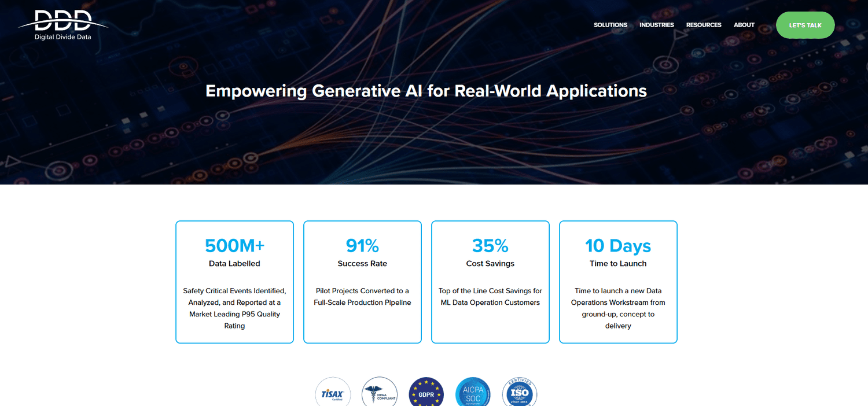Click the 500M+ statistic figure
This screenshot has width=868, height=406.
click(x=234, y=246)
